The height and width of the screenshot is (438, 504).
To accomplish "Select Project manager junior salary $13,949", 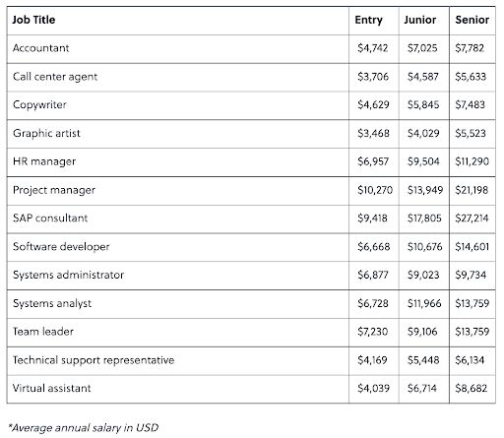I will coord(425,190).
